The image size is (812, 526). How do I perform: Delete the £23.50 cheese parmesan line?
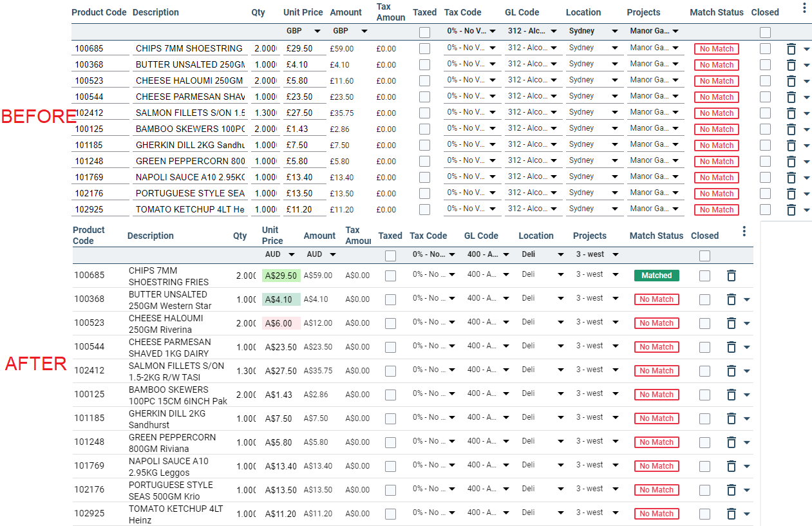[x=791, y=97]
